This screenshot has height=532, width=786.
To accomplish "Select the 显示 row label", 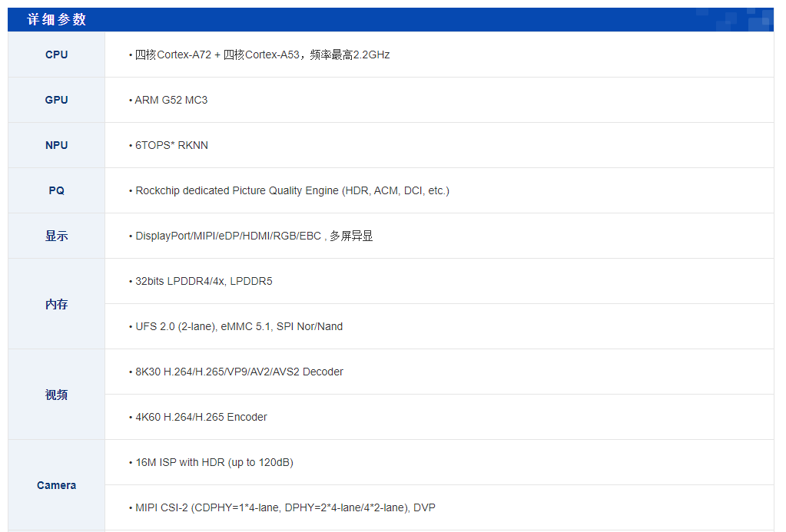I will pyautogui.click(x=57, y=236).
